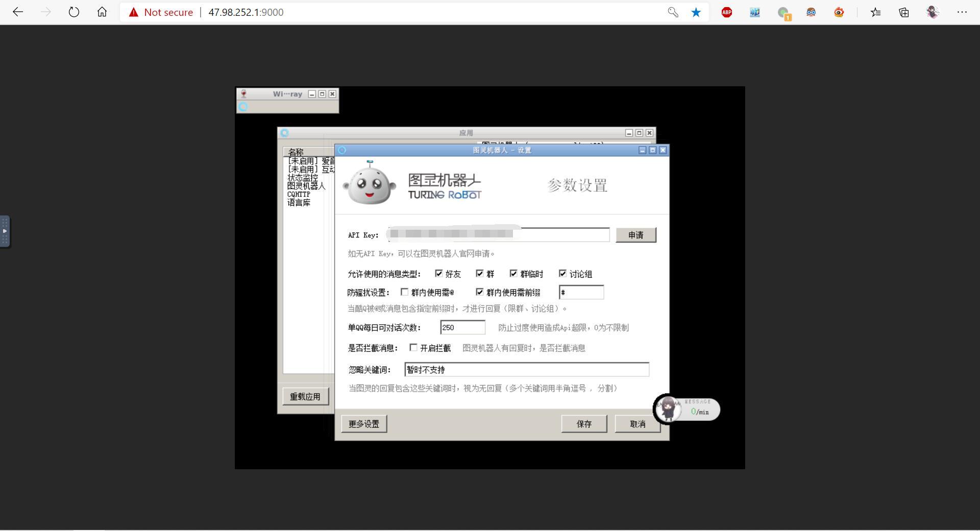
Task: Click 0/min message rate readout
Action: 700,412
